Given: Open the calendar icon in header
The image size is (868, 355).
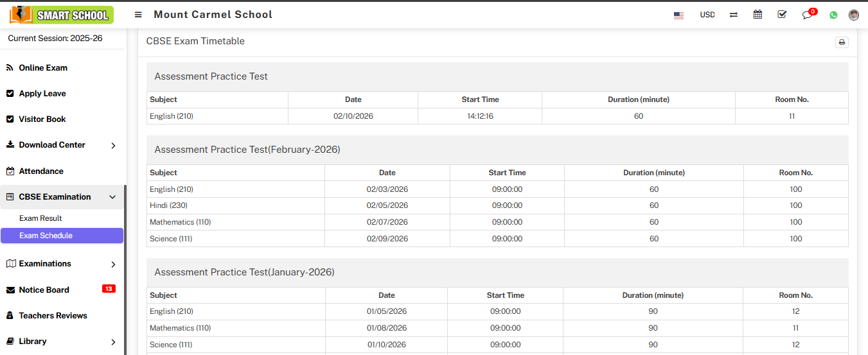Looking at the screenshot, I should tap(757, 15).
